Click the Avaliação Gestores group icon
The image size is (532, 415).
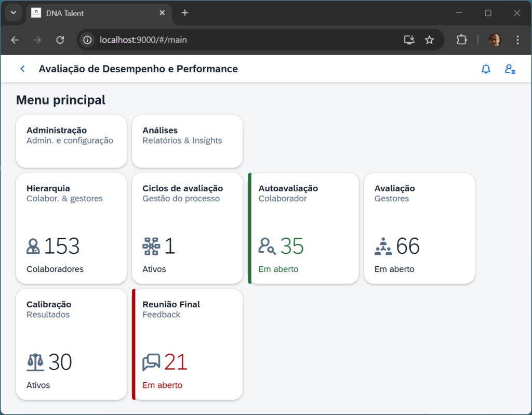(383, 246)
